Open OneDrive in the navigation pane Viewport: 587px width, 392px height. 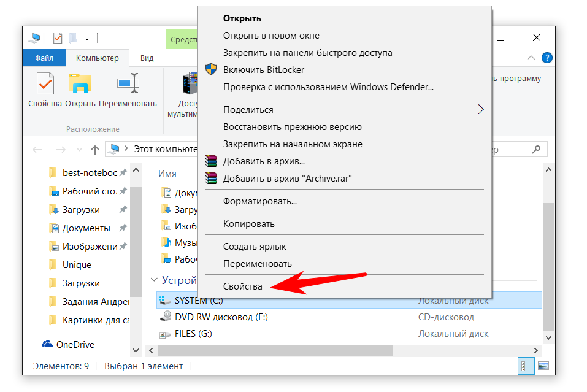(x=75, y=345)
